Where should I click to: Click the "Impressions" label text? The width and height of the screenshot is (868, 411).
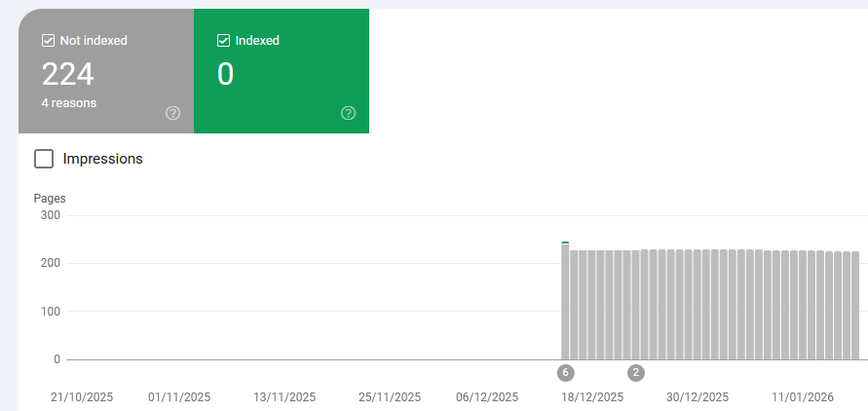pos(102,159)
